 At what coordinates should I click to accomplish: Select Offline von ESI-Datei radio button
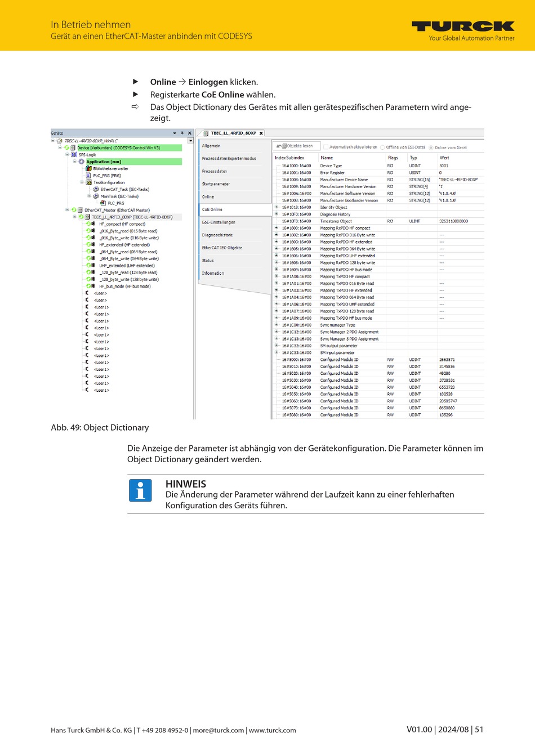pyautogui.click(x=382, y=147)
